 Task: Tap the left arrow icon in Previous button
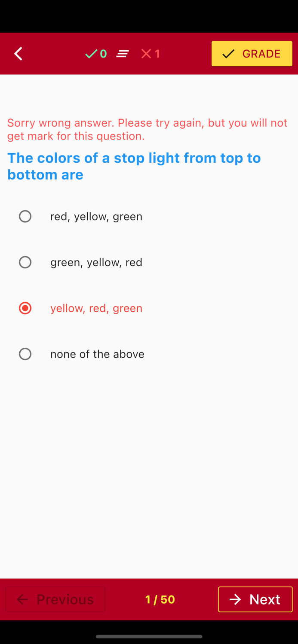(x=22, y=599)
